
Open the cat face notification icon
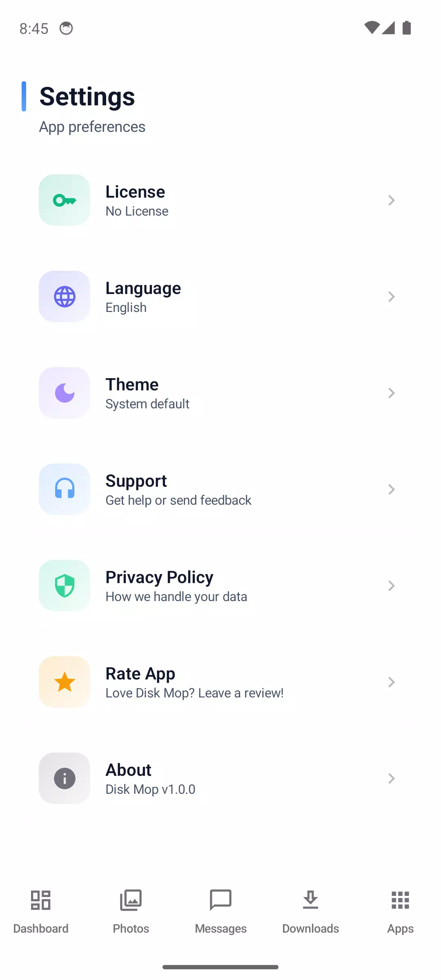click(66, 28)
